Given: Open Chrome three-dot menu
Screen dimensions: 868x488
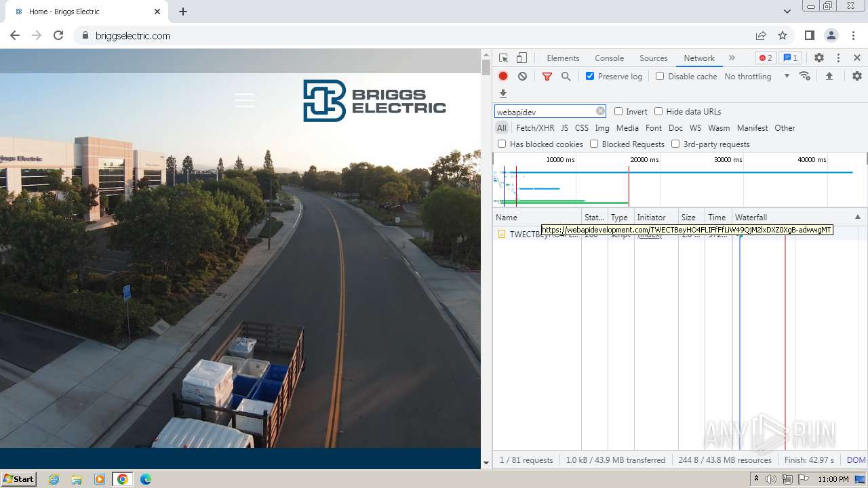Looking at the screenshot, I should (x=854, y=36).
